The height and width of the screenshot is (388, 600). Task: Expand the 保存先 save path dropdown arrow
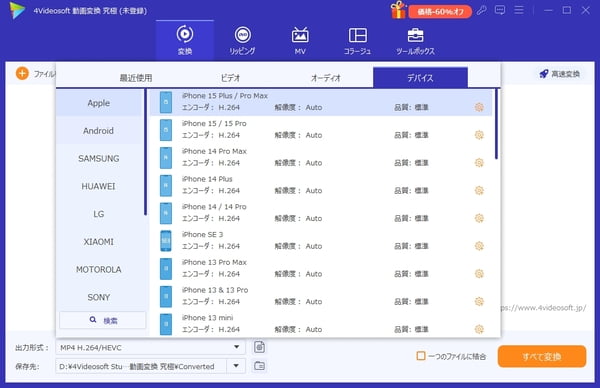click(236, 366)
